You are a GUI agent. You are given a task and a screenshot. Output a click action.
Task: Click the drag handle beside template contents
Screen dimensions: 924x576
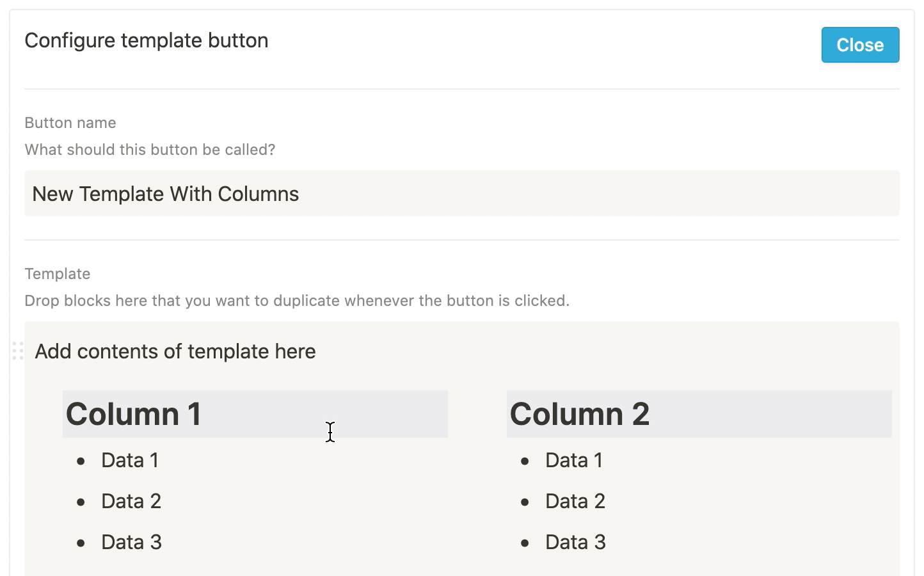18,351
